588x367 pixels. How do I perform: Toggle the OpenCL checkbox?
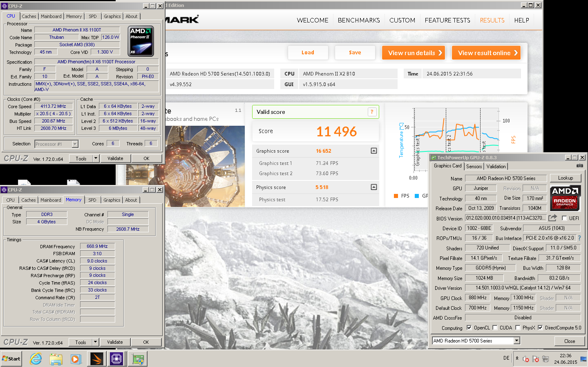[469, 327]
